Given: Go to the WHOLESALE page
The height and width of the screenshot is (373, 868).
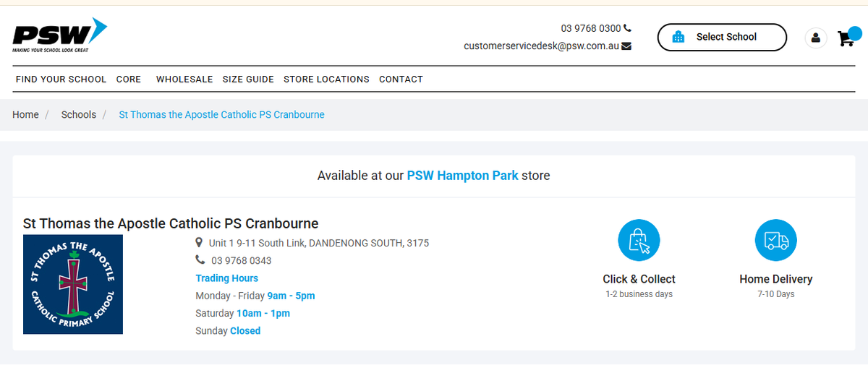Looking at the screenshot, I should coord(184,80).
